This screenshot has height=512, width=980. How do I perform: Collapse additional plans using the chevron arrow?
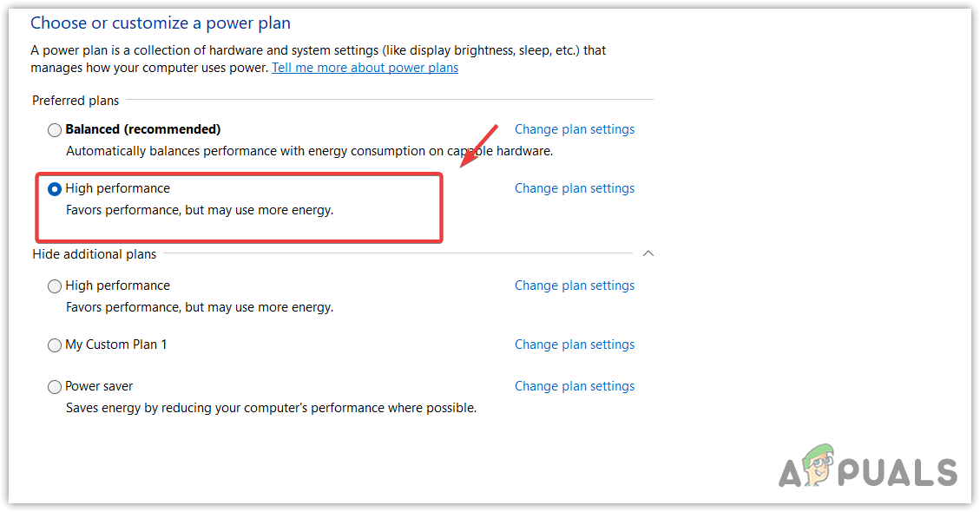pos(648,253)
